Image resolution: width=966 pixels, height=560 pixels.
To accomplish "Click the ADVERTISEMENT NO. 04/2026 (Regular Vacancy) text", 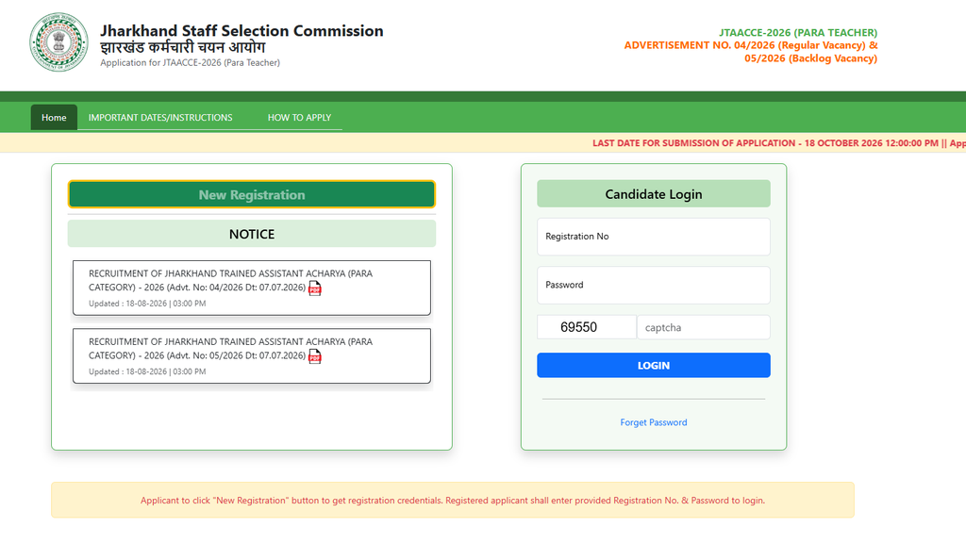I will pyautogui.click(x=750, y=45).
